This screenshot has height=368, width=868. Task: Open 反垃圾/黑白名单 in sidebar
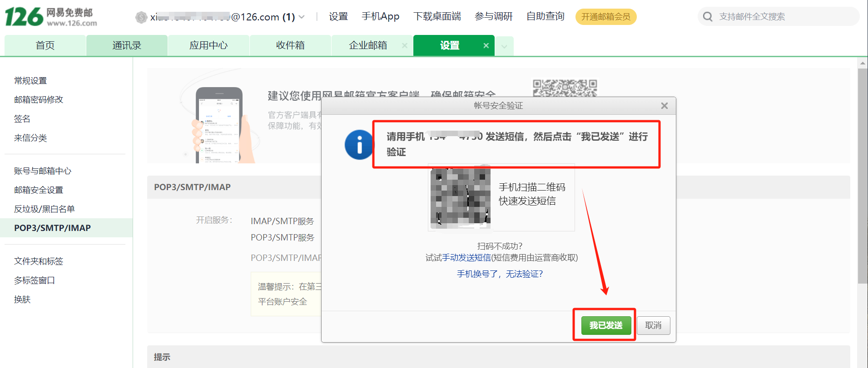coord(45,209)
